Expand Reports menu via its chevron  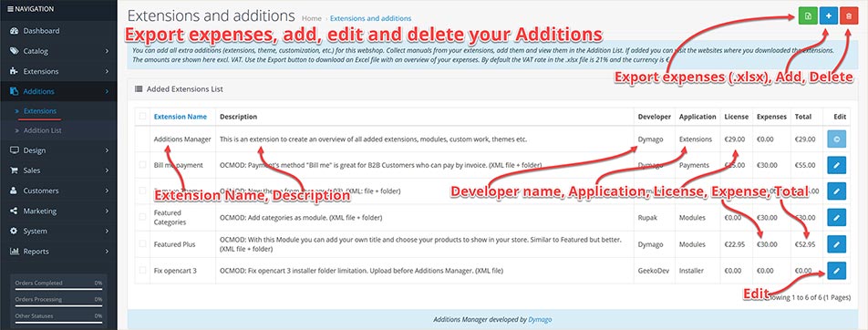click(x=107, y=252)
